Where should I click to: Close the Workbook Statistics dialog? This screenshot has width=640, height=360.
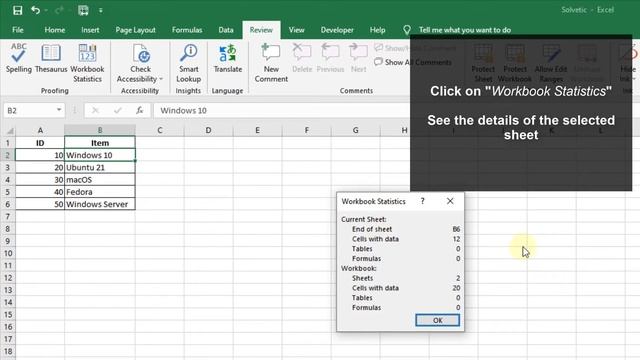point(450,201)
